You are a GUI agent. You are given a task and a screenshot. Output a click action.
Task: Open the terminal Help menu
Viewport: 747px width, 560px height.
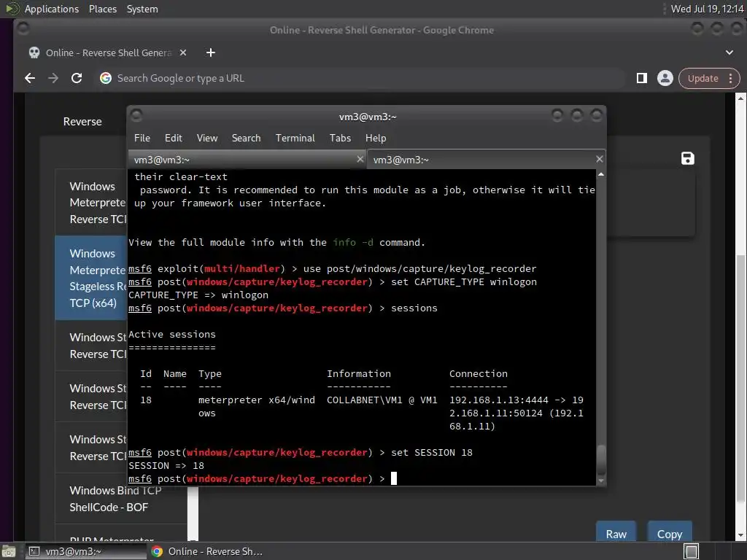(x=376, y=138)
